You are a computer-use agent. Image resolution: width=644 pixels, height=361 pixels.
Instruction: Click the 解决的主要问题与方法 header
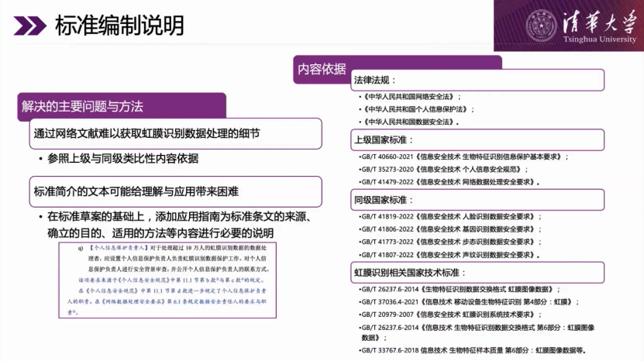pyautogui.click(x=122, y=106)
